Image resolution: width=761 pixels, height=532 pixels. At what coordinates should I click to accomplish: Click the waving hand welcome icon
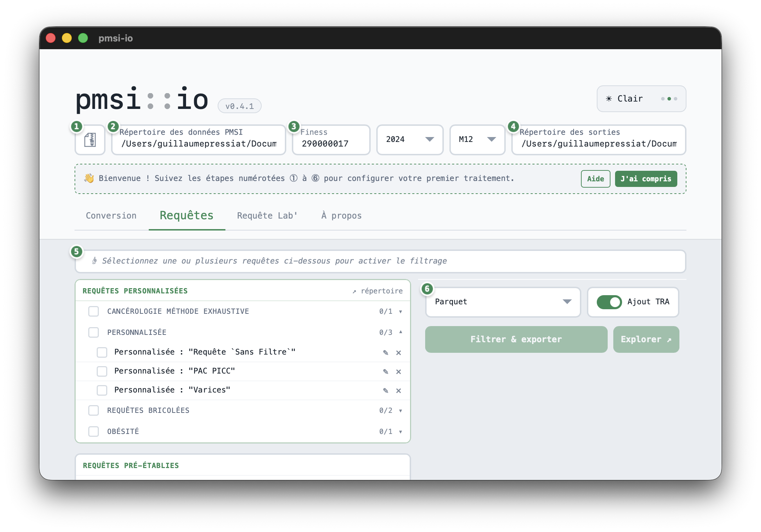pos(89,179)
